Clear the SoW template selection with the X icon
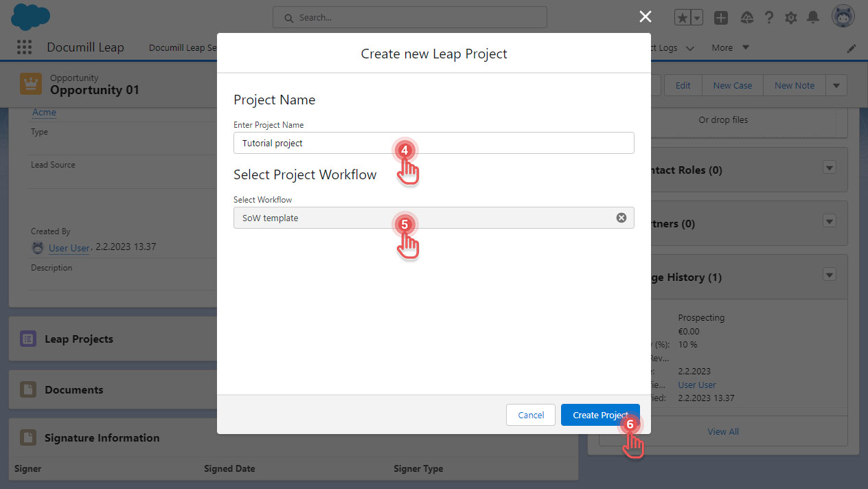Viewport: 868px width, 489px height. pos(621,217)
